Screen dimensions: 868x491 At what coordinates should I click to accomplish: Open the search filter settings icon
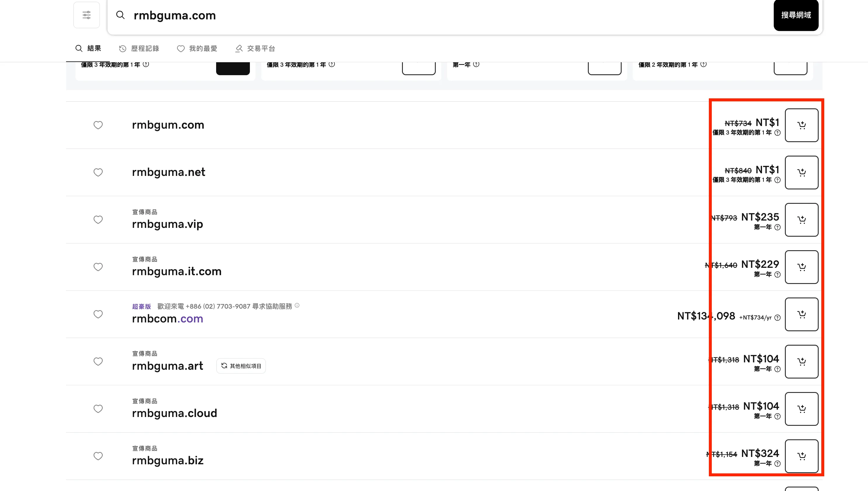click(87, 15)
